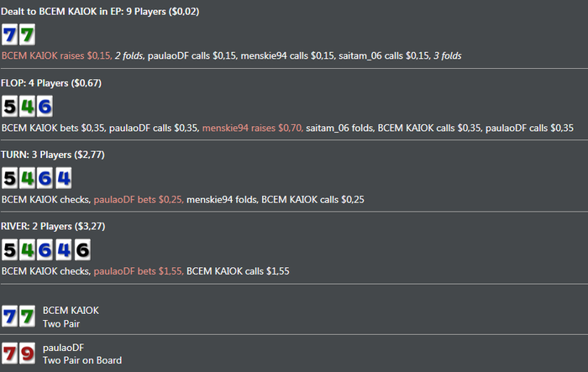Select the final black 6 river card

point(81,250)
